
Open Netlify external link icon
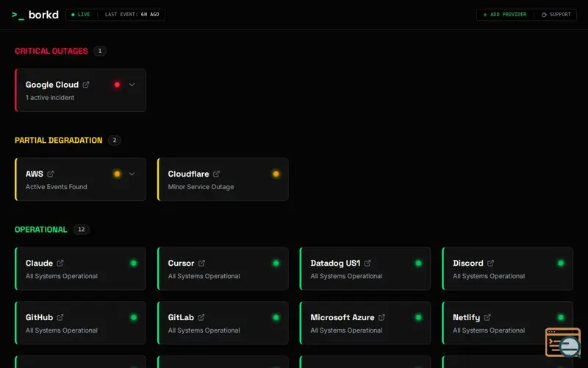coord(487,317)
